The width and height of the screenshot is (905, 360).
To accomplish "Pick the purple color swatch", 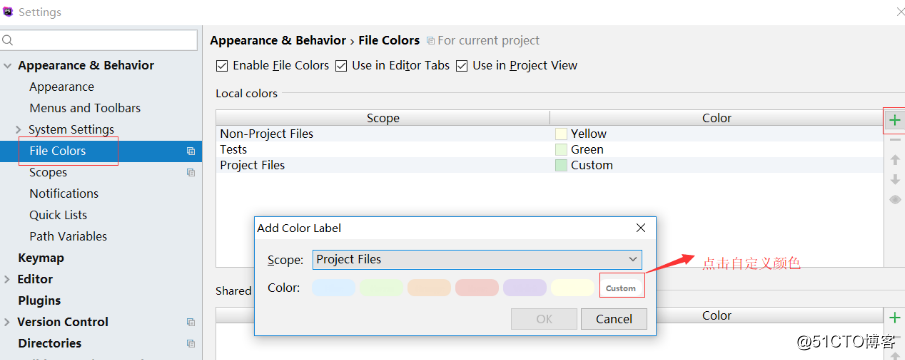I will point(525,288).
